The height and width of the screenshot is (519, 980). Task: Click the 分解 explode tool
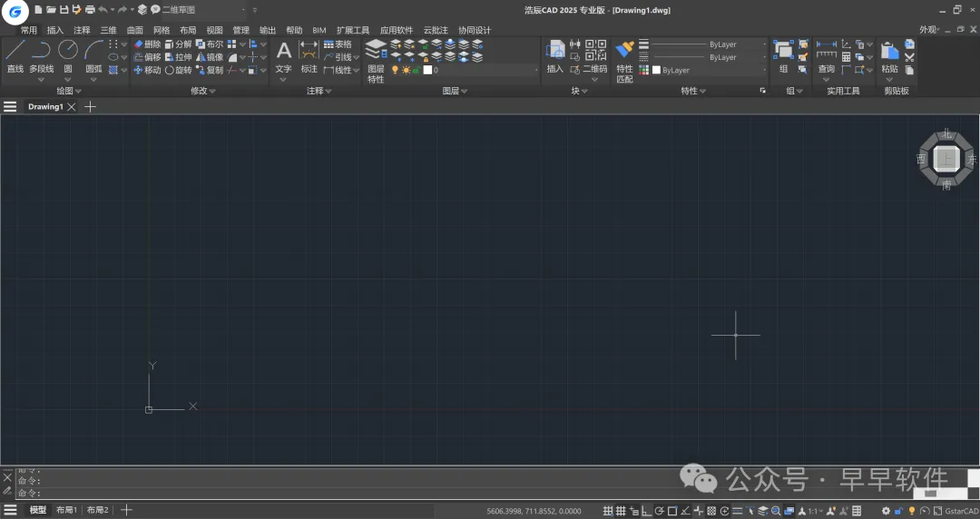(x=178, y=44)
